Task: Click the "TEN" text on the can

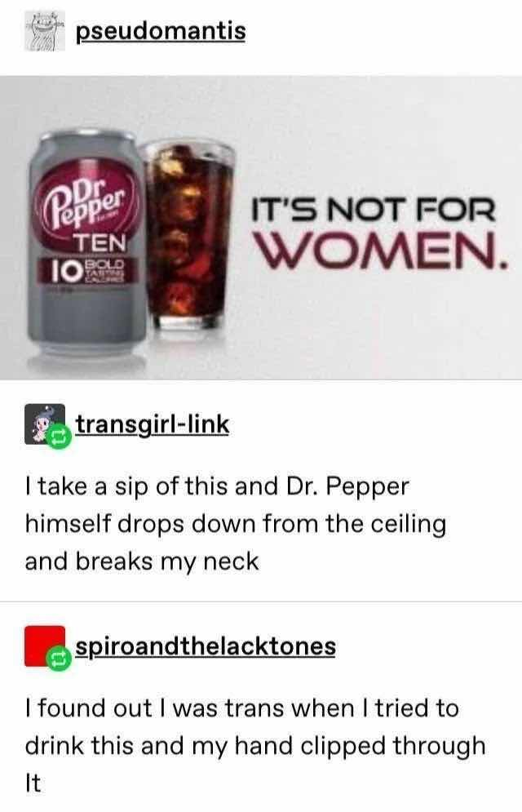Action: tap(100, 242)
